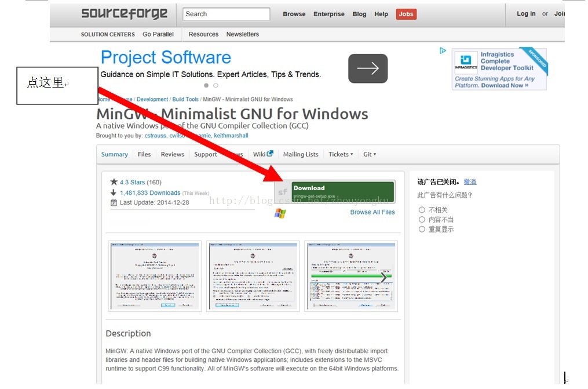Click the Windows platform logo icon

[280, 213]
